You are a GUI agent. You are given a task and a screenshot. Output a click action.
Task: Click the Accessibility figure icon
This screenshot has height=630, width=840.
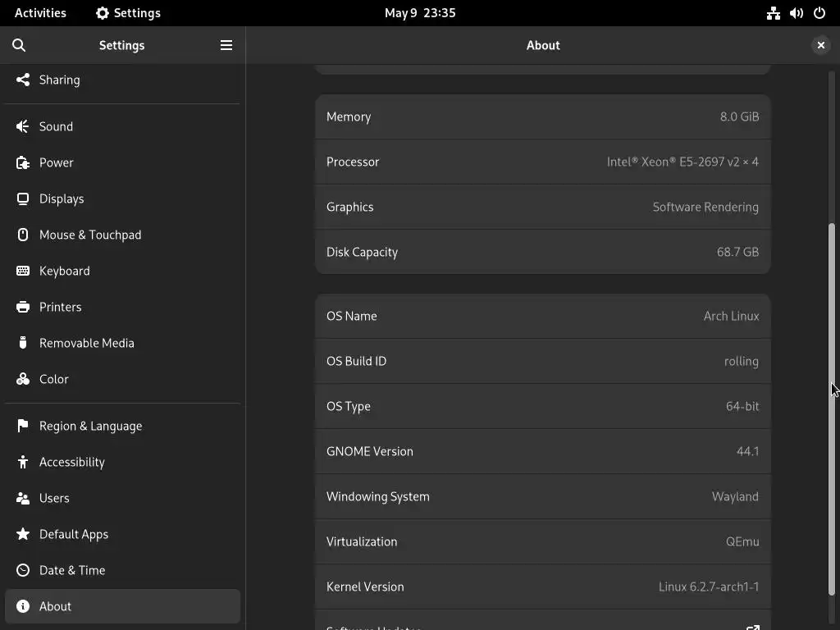[22, 462]
